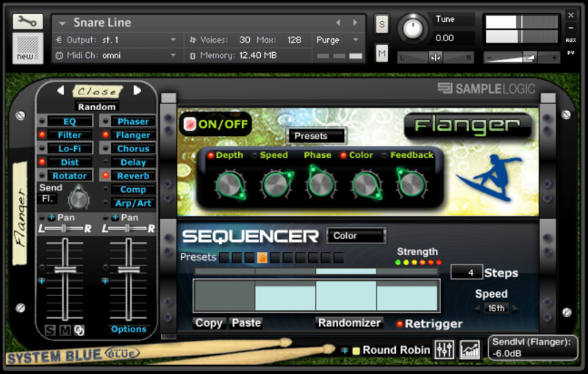This screenshot has height=374, width=588.
Task: Open the Comp effect tab
Action: pyautogui.click(x=133, y=190)
